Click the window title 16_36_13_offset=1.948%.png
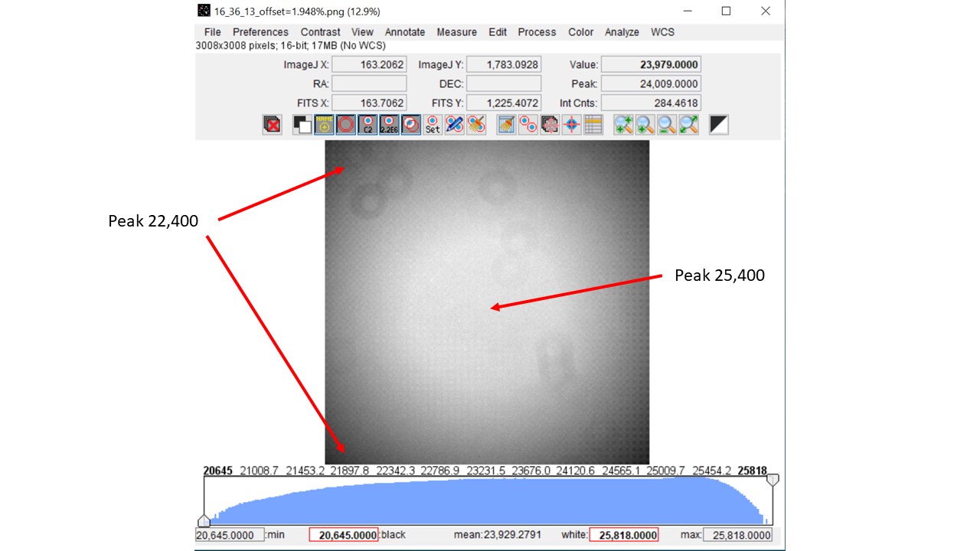This screenshot has width=980, height=551. point(297,11)
